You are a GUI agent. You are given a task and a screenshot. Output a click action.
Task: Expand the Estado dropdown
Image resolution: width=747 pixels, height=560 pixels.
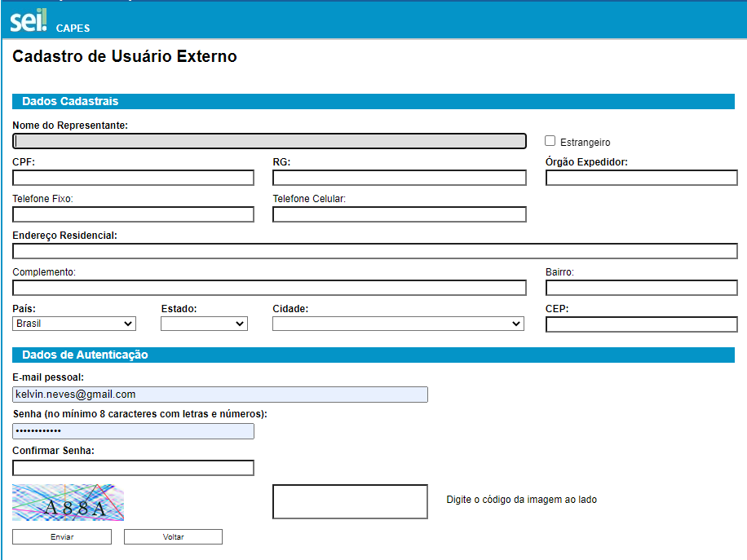pyautogui.click(x=204, y=324)
